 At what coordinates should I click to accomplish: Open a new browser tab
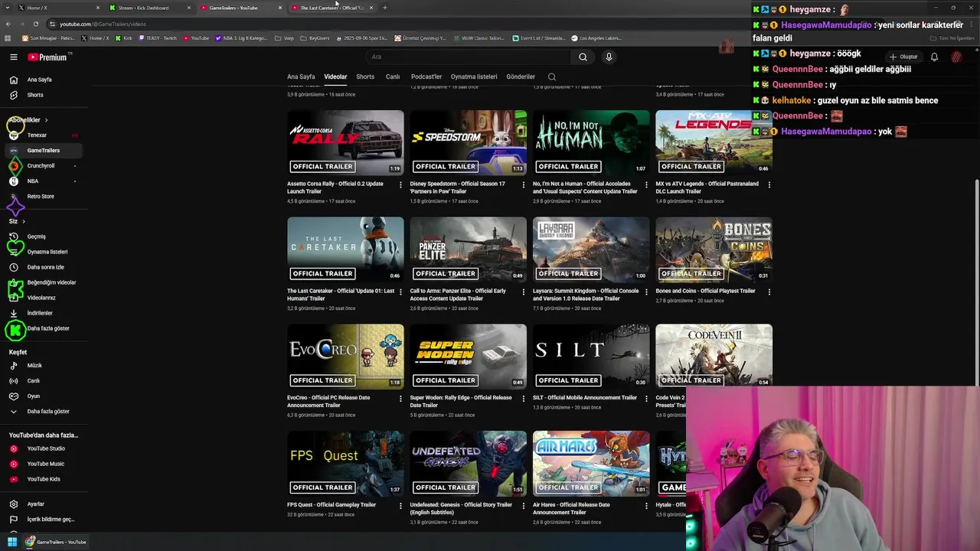click(385, 8)
